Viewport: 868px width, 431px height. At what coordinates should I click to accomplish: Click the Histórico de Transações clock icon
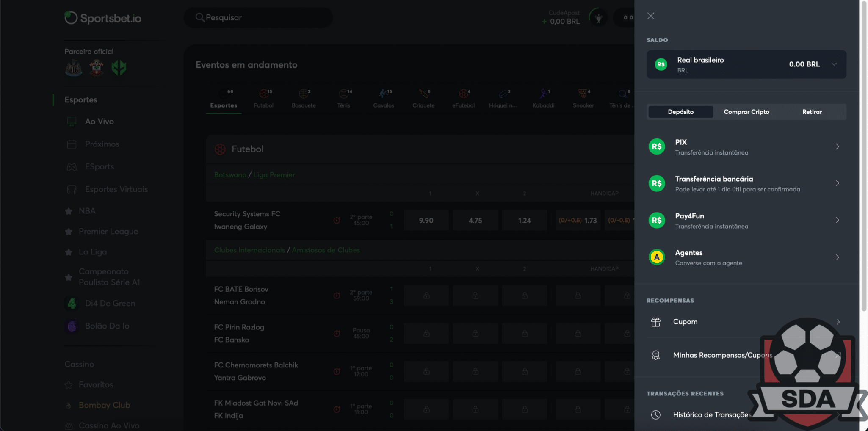(x=656, y=415)
